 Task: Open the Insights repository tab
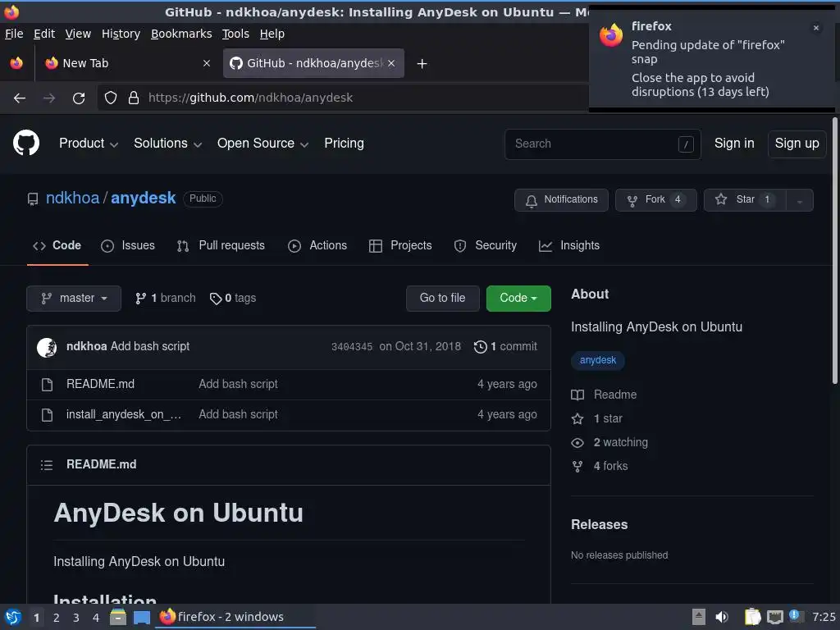(569, 245)
